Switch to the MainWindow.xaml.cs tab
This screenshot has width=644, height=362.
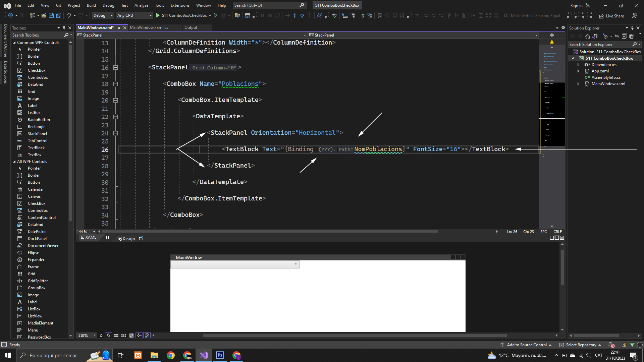click(149, 27)
